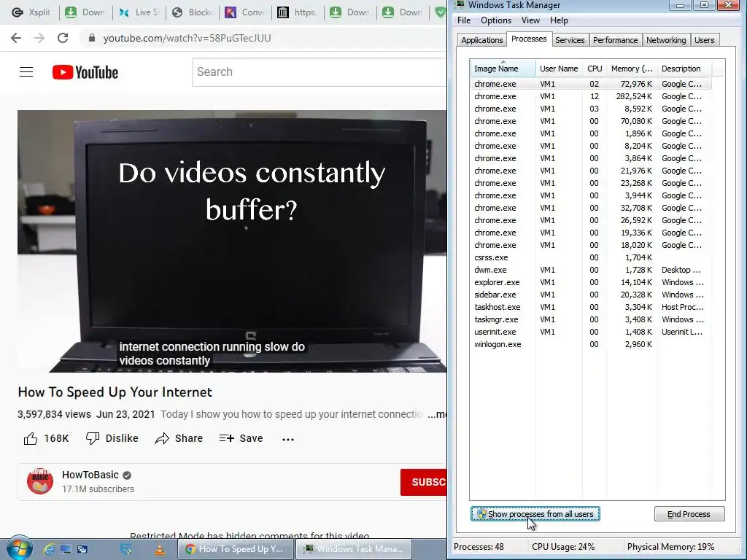Click the Dislike label button
The width and height of the screenshot is (747, 560).
coord(122,438)
